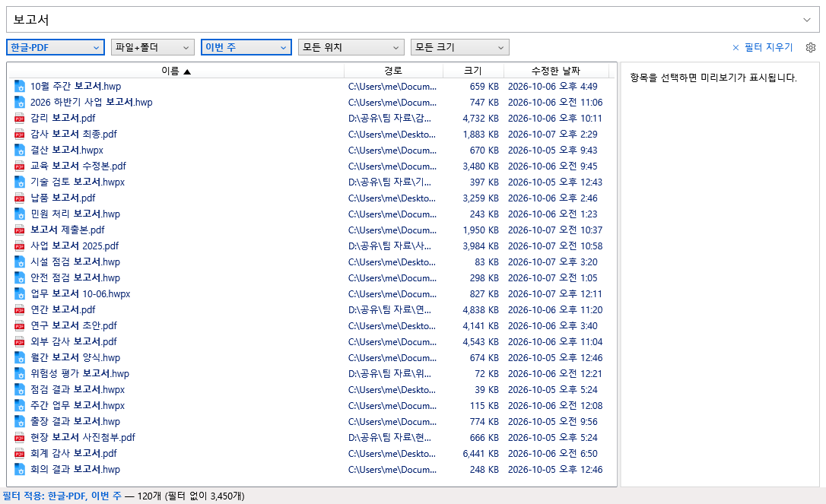Image resolution: width=826 pixels, height=504 pixels.
Task: Open the 모든 위치 location dropdown
Action: tap(351, 47)
